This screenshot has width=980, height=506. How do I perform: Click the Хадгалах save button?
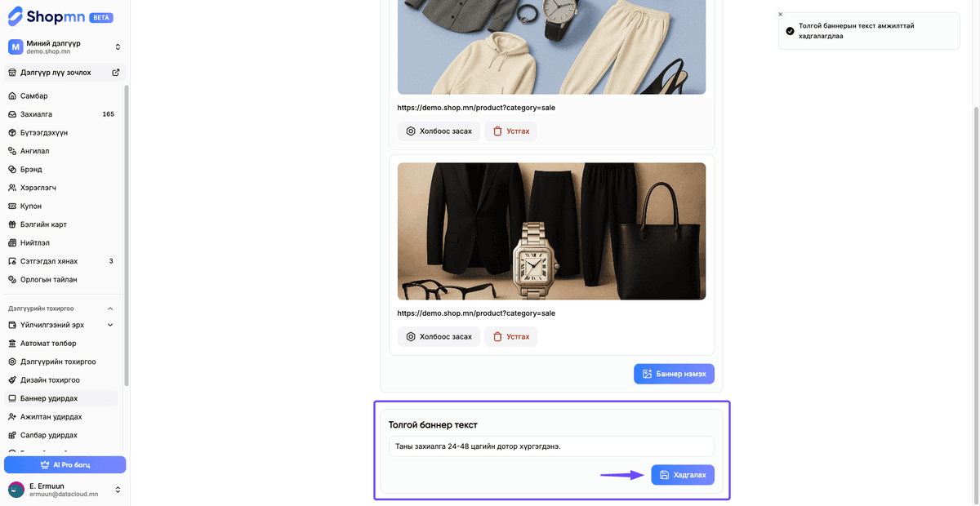683,475
